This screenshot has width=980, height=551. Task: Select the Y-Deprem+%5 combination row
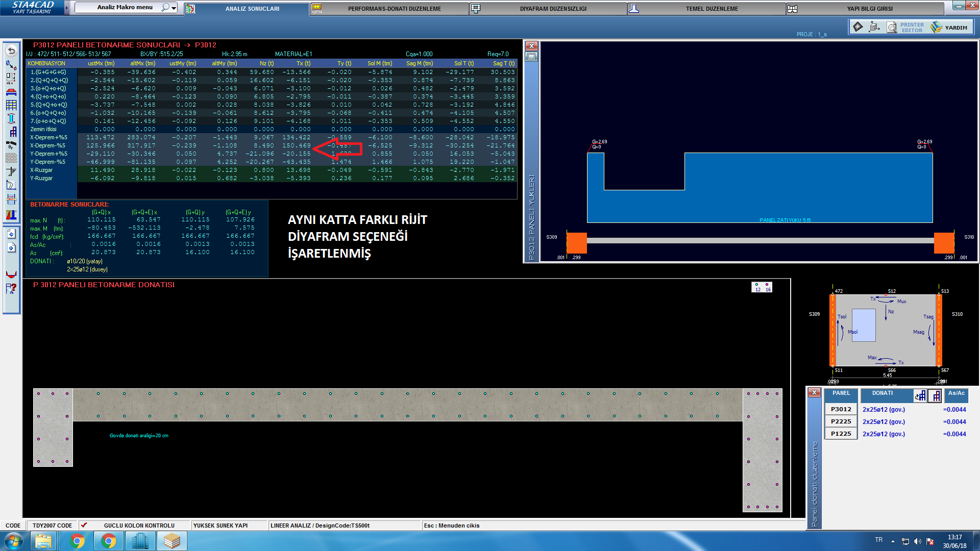[272, 154]
